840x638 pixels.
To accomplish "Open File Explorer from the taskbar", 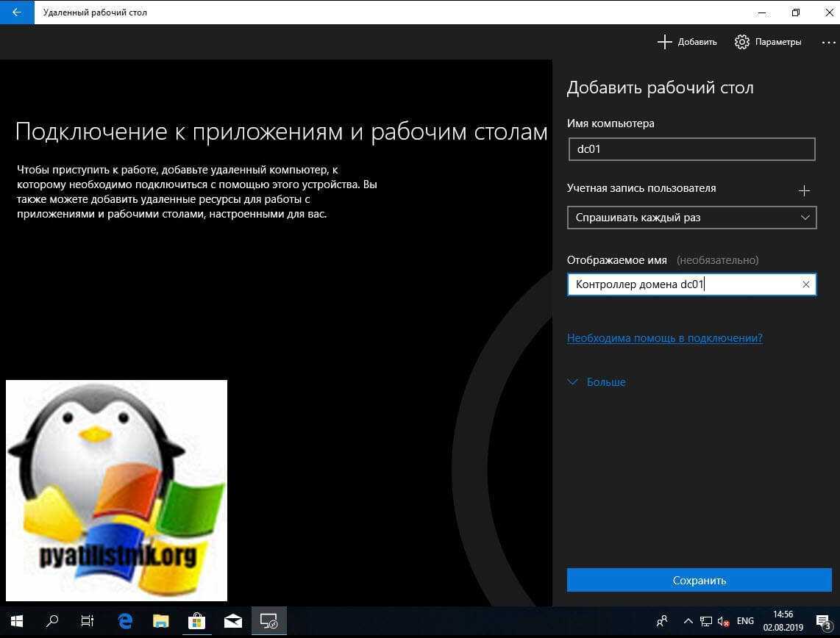I will (160, 621).
